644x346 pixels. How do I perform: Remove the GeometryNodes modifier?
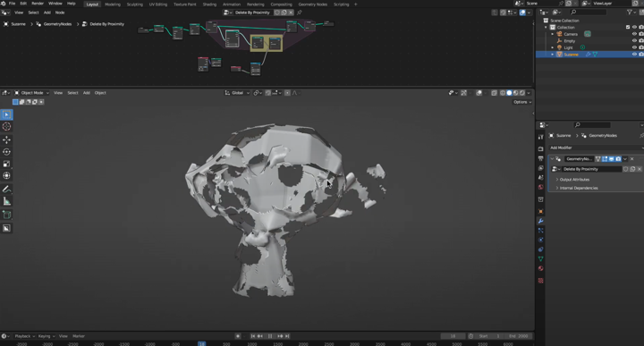(x=632, y=159)
